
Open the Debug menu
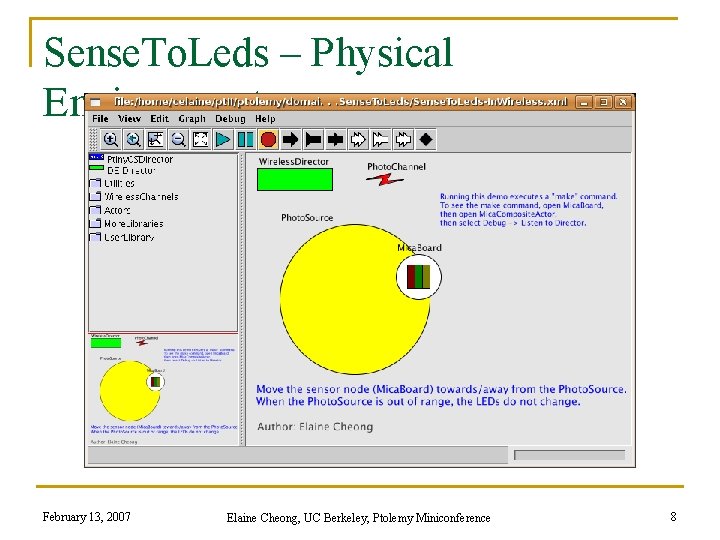(230, 118)
